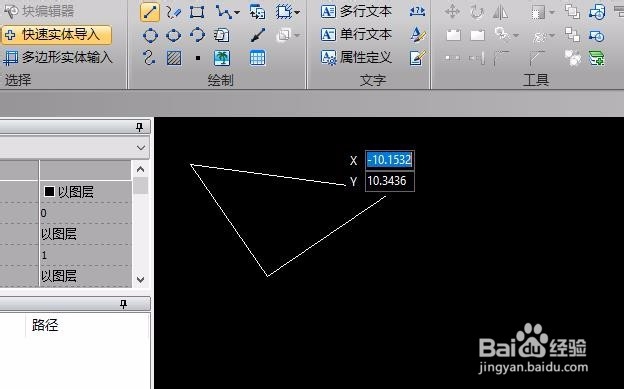The width and height of the screenshot is (624, 389).
Task: Click 属性定义 attribute definition button
Action: 356,58
